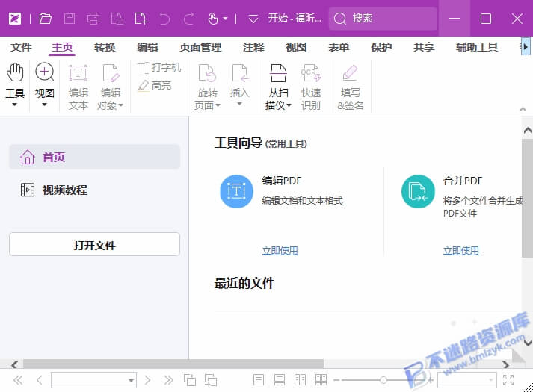Toggle full screen mode icon
This screenshot has width=533, height=392.
pyautogui.click(x=508, y=380)
